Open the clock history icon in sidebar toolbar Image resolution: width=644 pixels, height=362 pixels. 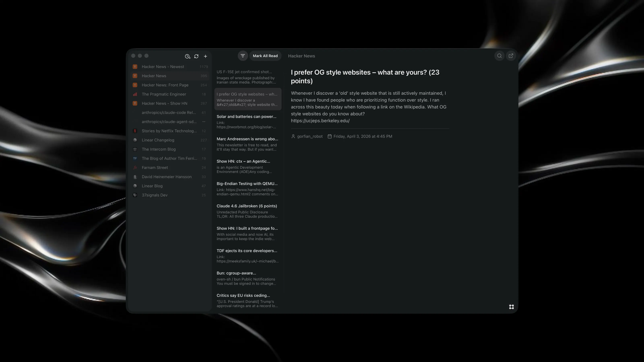click(188, 56)
